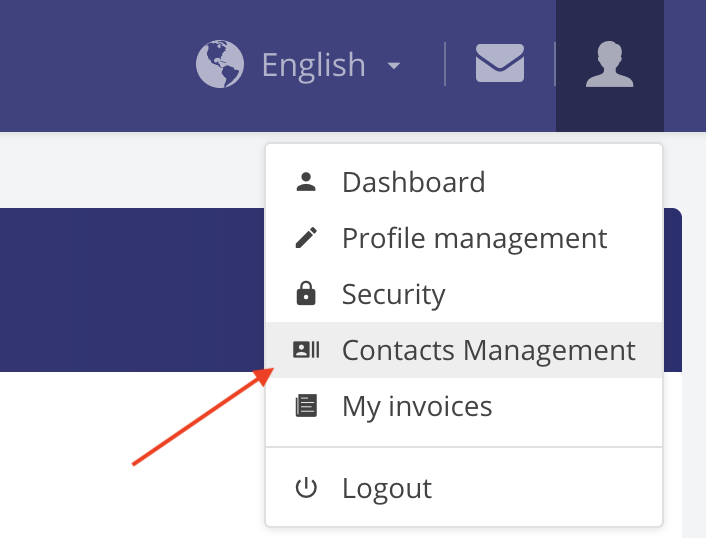This screenshot has width=706, height=538.
Task: Click the invoices document icon
Action: click(306, 406)
